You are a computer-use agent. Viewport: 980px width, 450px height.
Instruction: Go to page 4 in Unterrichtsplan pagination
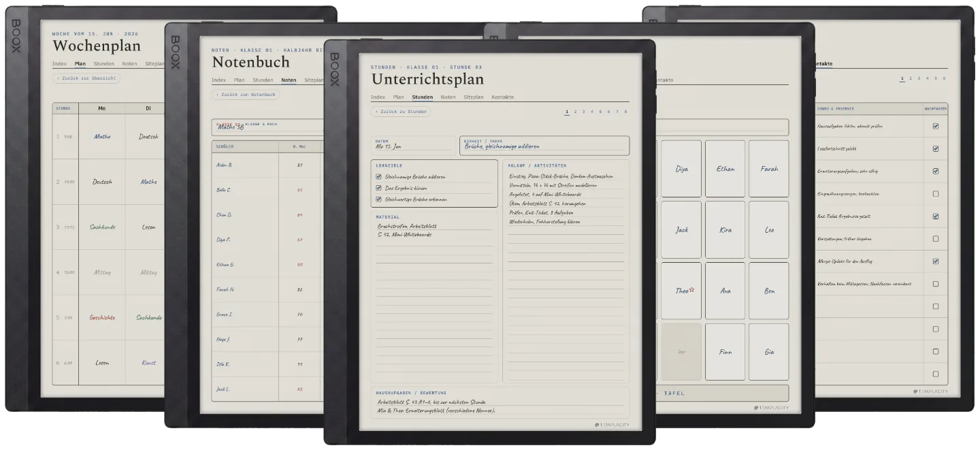point(592,112)
